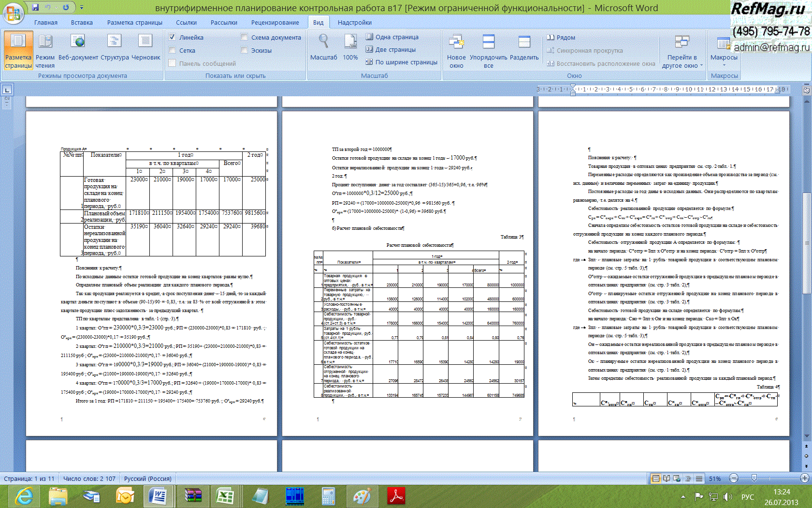Toggle the Схема документа checkbox
Screen dimensions: 812x508
coord(244,37)
